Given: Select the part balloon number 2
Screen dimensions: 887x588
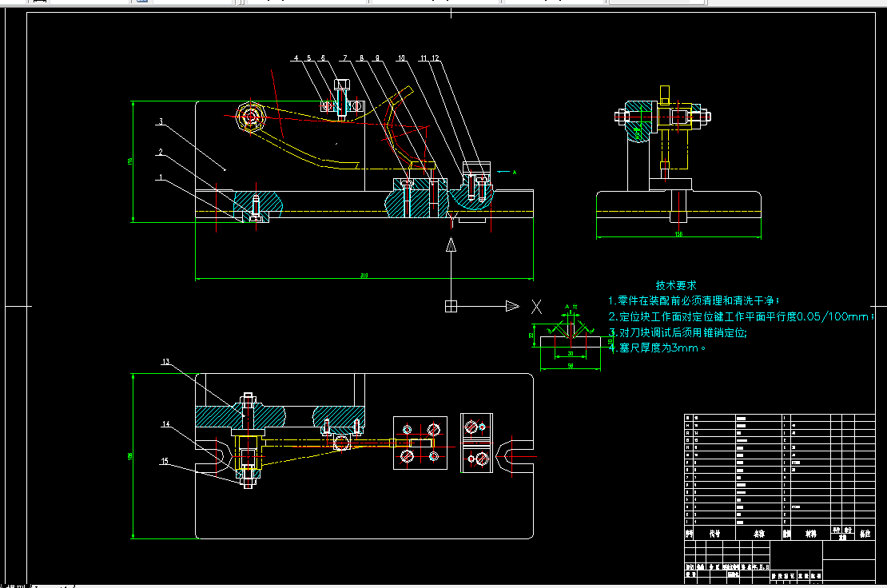Looking at the screenshot, I should (161, 152).
